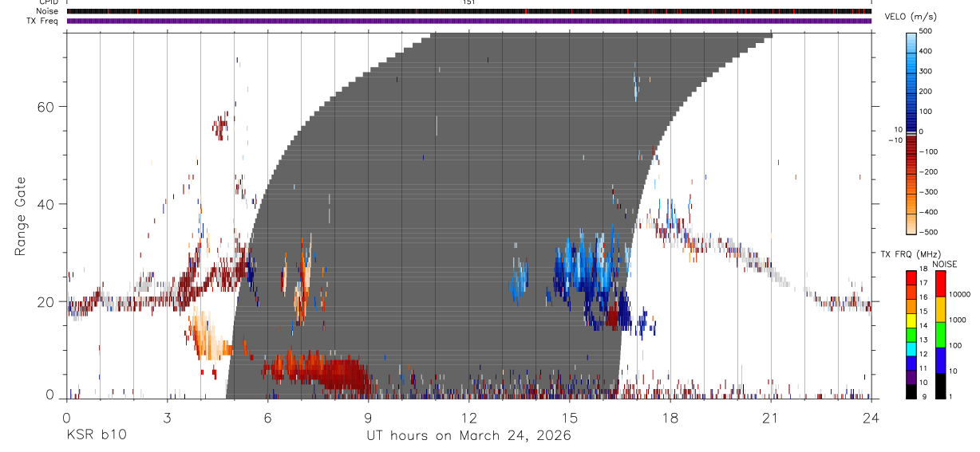Click the '-10' label left of the velocity colorbar

(x=895, y=140)
